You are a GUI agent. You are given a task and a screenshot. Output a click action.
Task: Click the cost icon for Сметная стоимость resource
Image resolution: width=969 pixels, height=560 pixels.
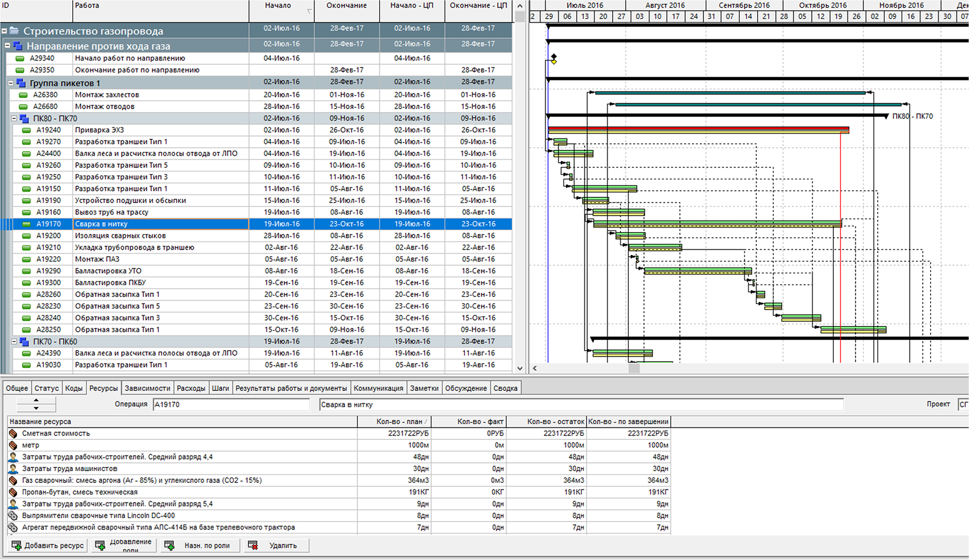point(13,433)
